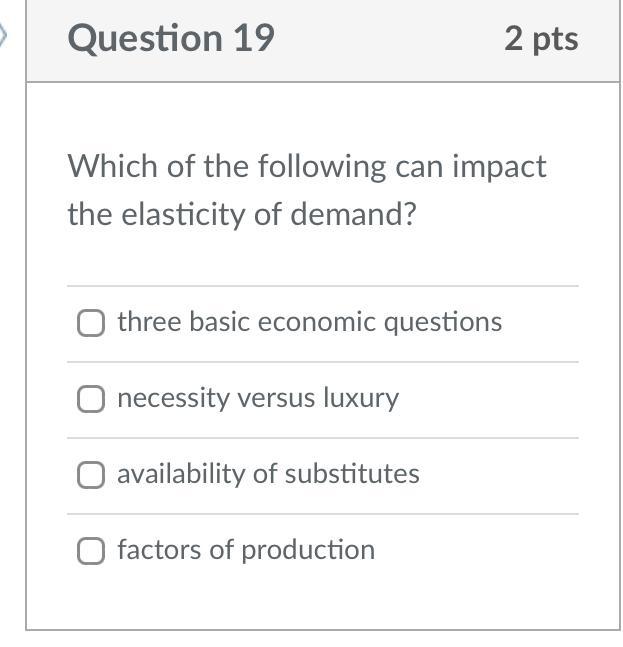This screenshot has height=647, width=623.
Task: Check the "three basic economic questions" checkbox
Action: pyautogui.click(x=91, y=323)
